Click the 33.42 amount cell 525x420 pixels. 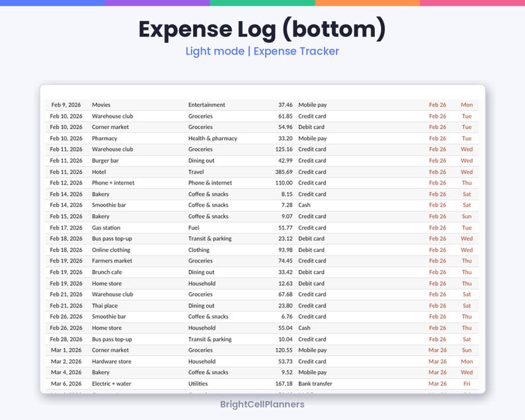pyautogui.click(x=285, y=272)
